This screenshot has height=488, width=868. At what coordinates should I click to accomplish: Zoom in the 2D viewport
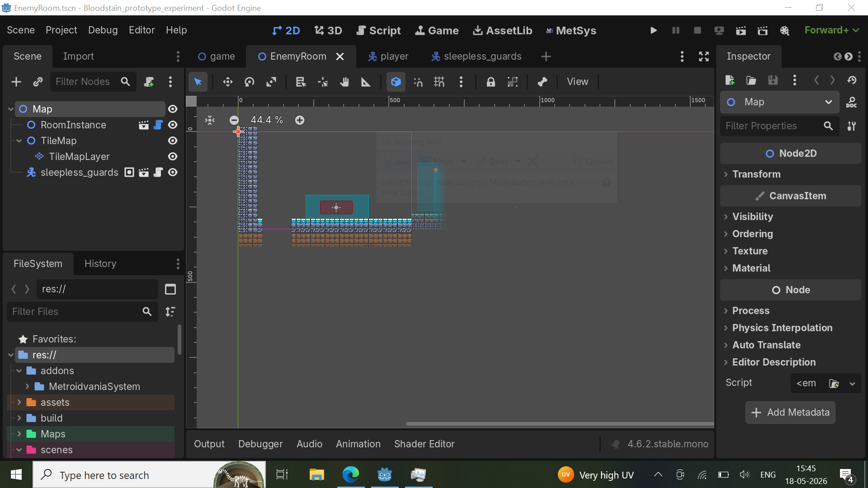pyautogui.click(x=300, y=120)
